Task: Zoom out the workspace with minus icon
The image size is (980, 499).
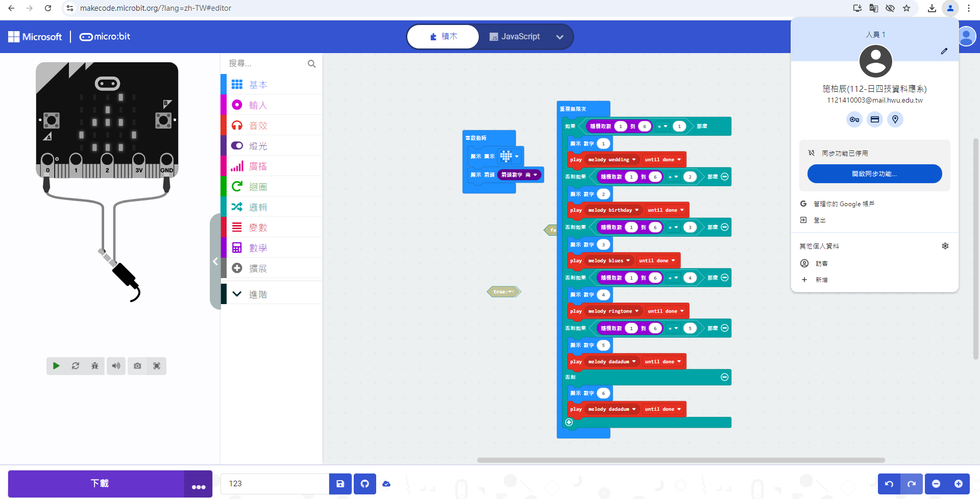Action: click(x=936, y=484)
